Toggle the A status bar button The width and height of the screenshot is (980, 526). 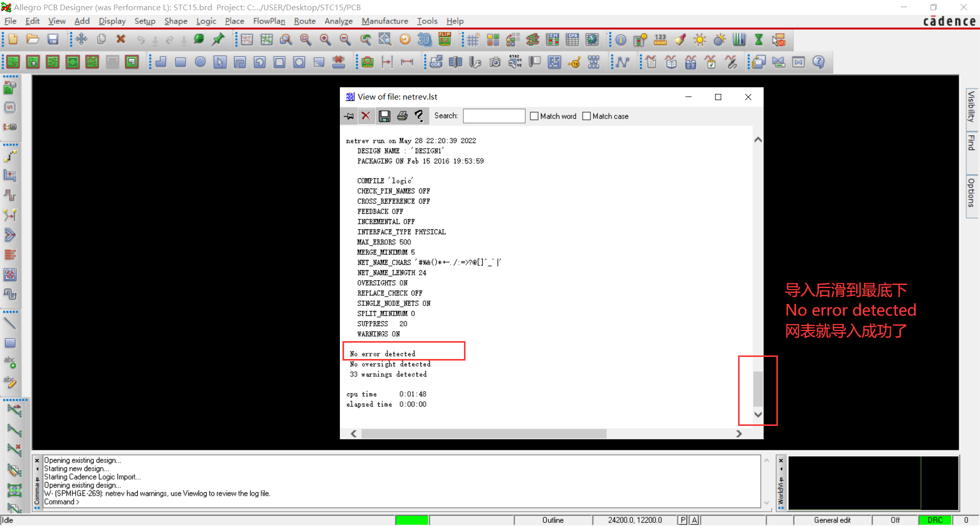click(694, 520)
